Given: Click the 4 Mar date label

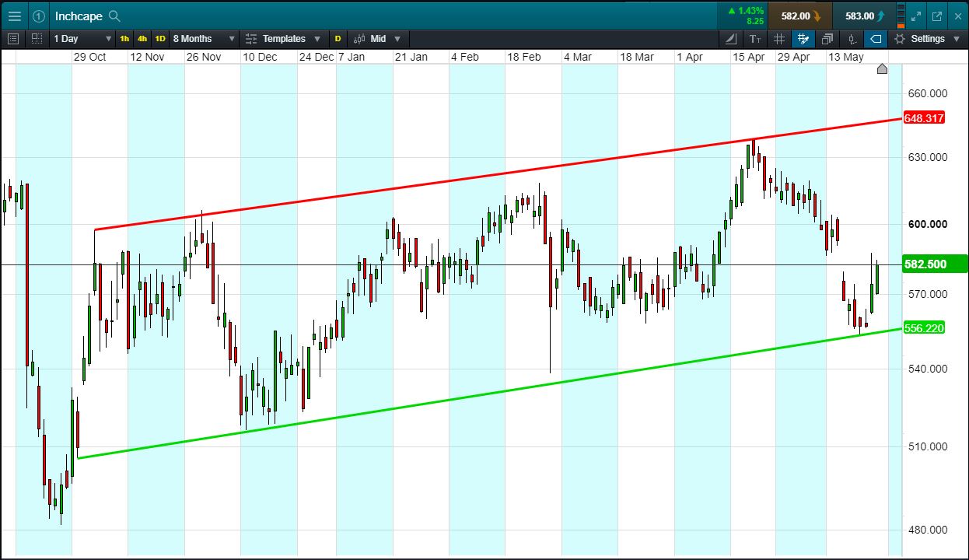Looking at the screenshot, I should click(x=578, y=57).
